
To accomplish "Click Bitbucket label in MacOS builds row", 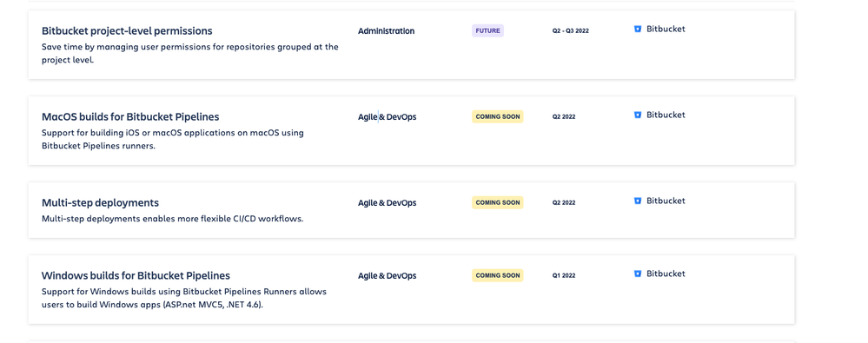I will click(x=666, y=115).
